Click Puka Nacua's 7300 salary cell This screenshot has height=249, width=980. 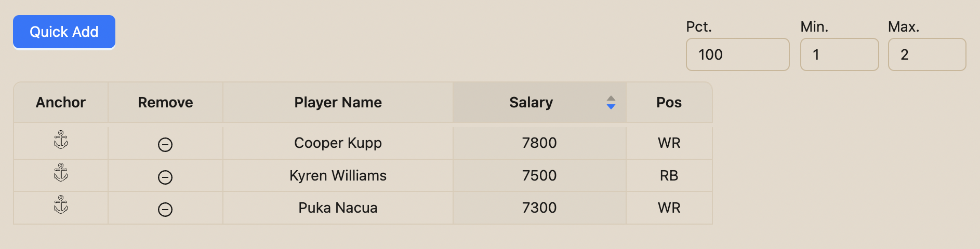pyautogui.click(x=539, y=208)
